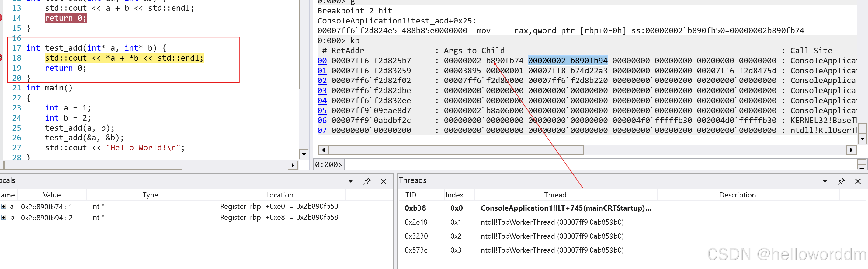This screenshot has width=868, height=269.
Task: Click the command window left scroll arrow
Action: pyautogui.click(x=324, y=150)
